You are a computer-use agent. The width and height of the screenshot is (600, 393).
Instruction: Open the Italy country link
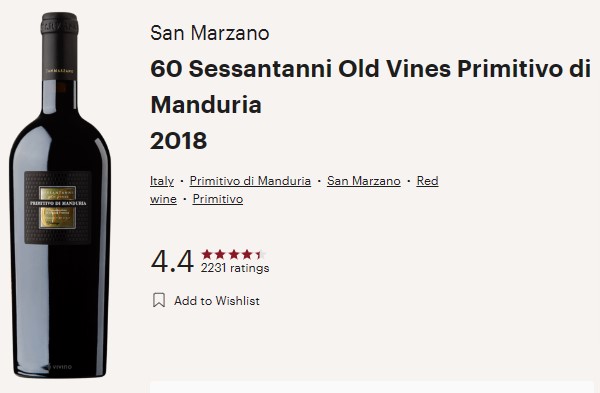pyautogui.click(x=162, y=181)
